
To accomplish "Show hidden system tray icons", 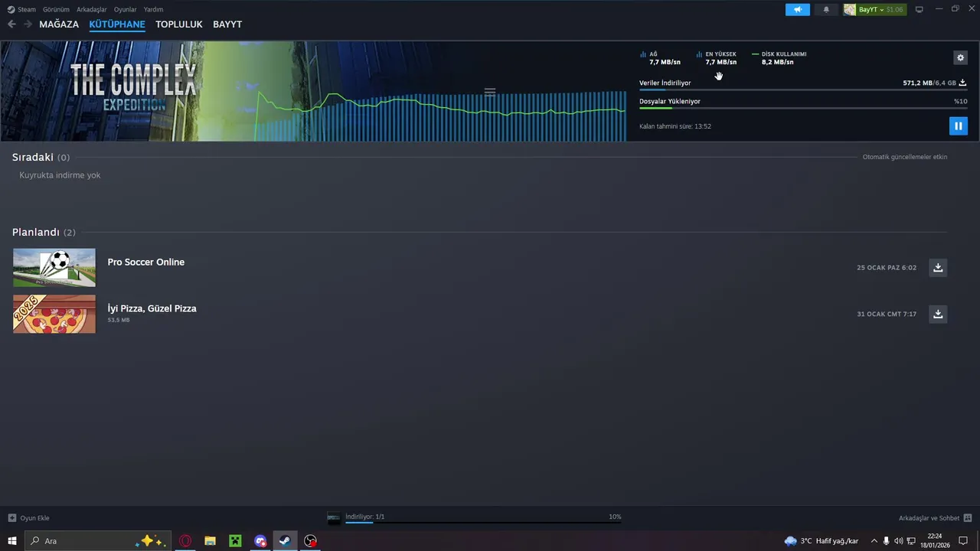I will point(874,541).
